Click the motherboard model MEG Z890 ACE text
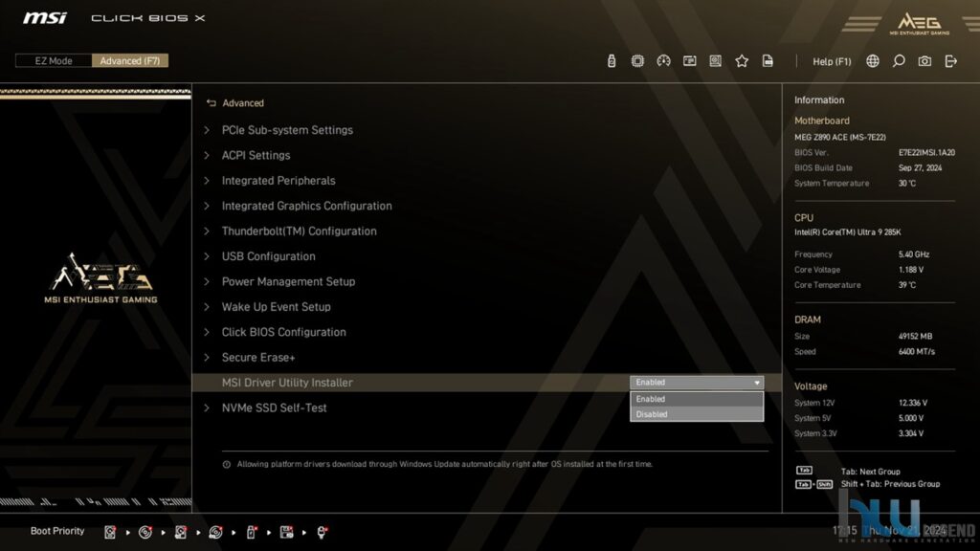 pos(840,137)
